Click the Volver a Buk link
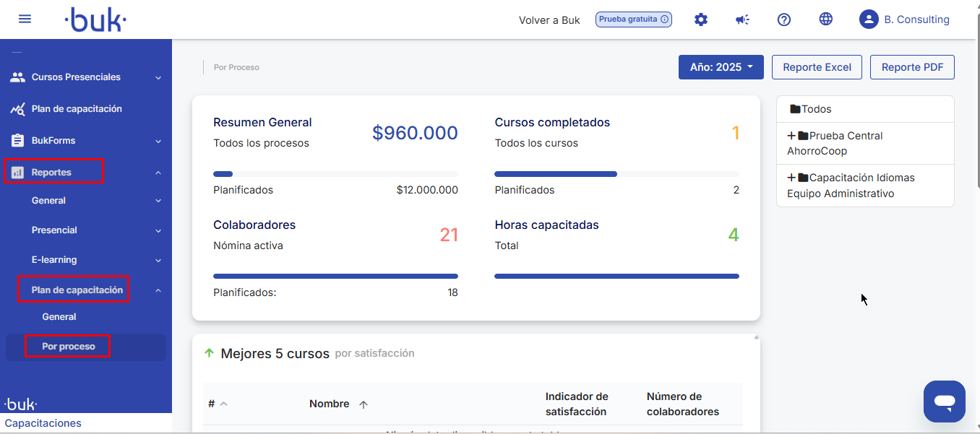 pyautogui.click(x=549, y=20)
